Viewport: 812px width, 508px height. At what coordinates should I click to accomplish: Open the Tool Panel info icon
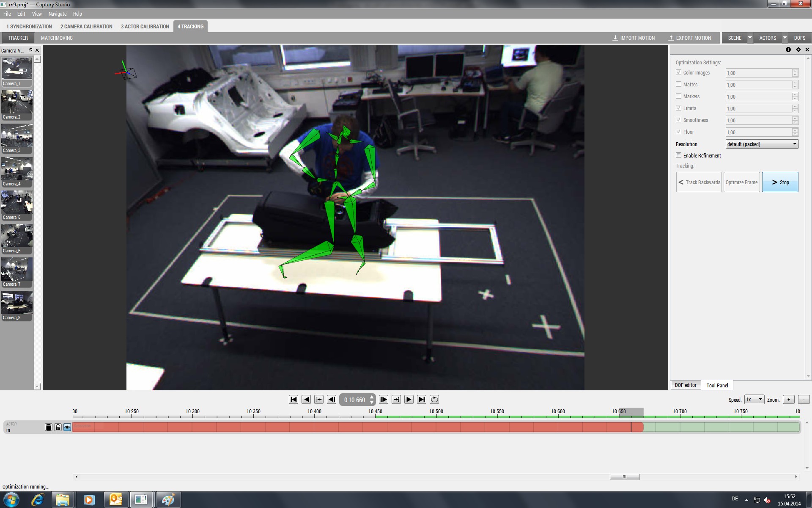click(x=788, y=50)
